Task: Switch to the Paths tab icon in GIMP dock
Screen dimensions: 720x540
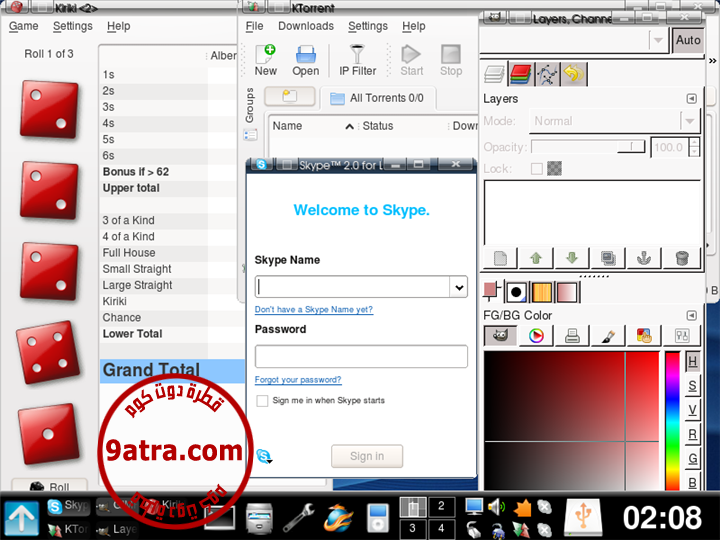Action: 547,74
